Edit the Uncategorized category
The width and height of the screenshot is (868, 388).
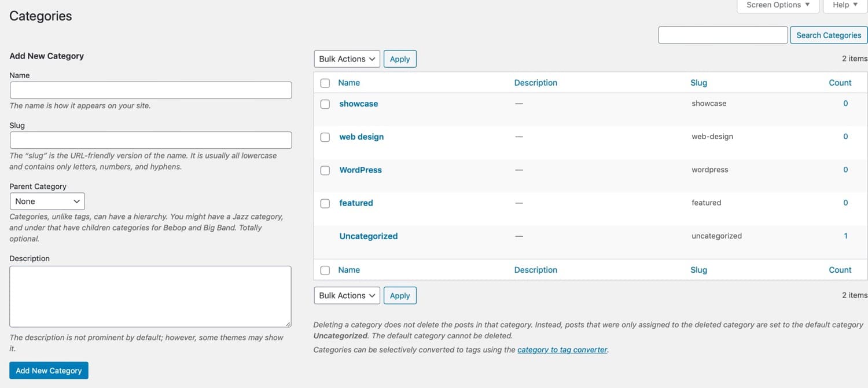(368, 236)
